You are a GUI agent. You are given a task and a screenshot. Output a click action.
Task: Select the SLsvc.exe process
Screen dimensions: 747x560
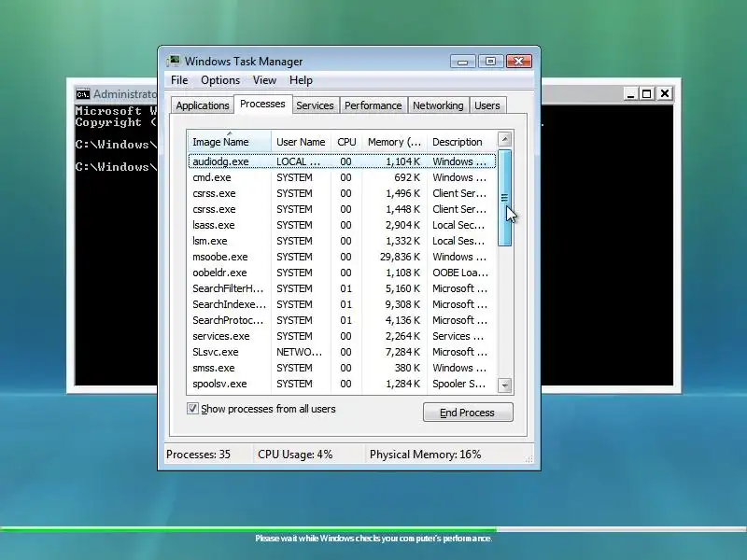pos(342,352)
